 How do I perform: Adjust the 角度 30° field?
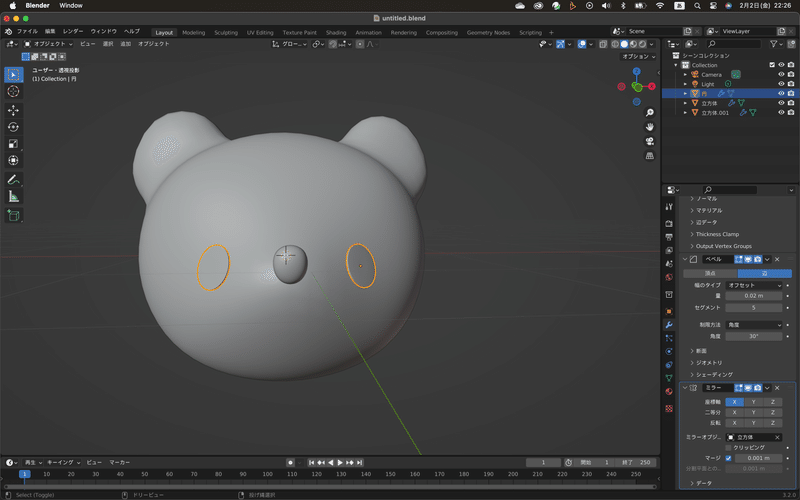tap(754, 336)
